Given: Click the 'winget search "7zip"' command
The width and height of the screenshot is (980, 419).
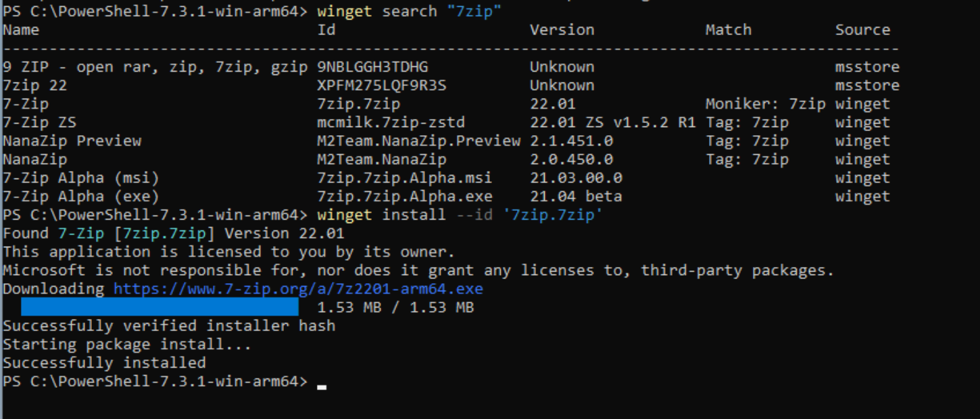Looking at the screenshot, I should 409,11.
